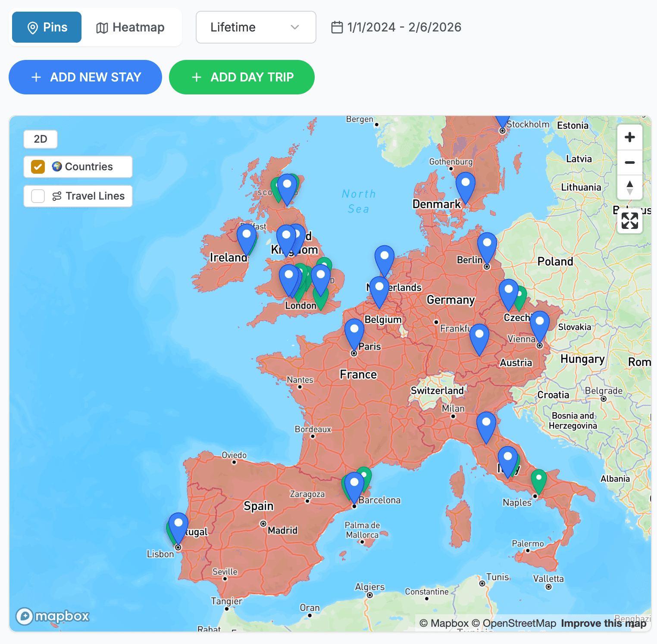Zoom in with the map plus button
The height and width of the screenshot is (644, 657).
tap(629, 138)
